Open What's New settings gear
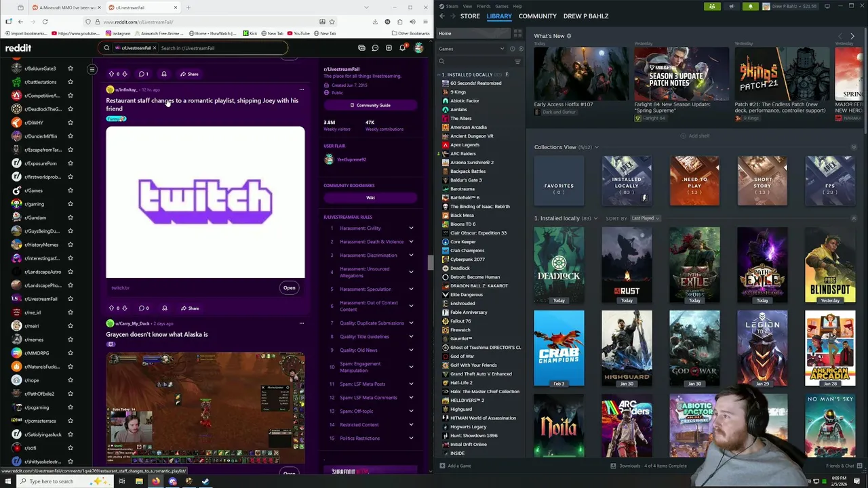Screen dimensions: 868x488 (x=569, y=36)
